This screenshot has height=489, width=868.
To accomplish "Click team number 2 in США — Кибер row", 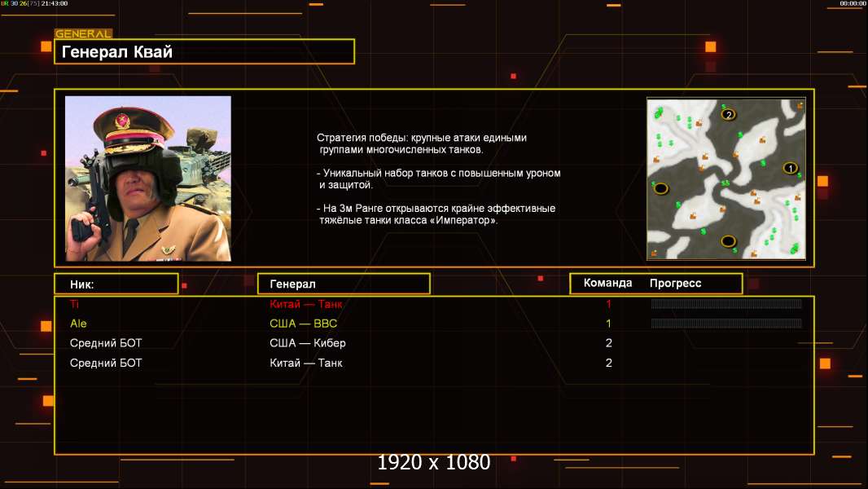I will [609, 343].
